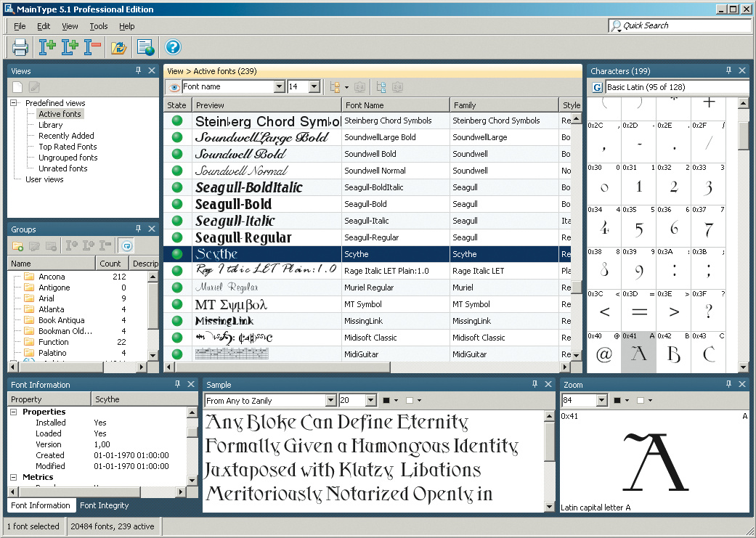Select the Font Information tab

point(41,505)
